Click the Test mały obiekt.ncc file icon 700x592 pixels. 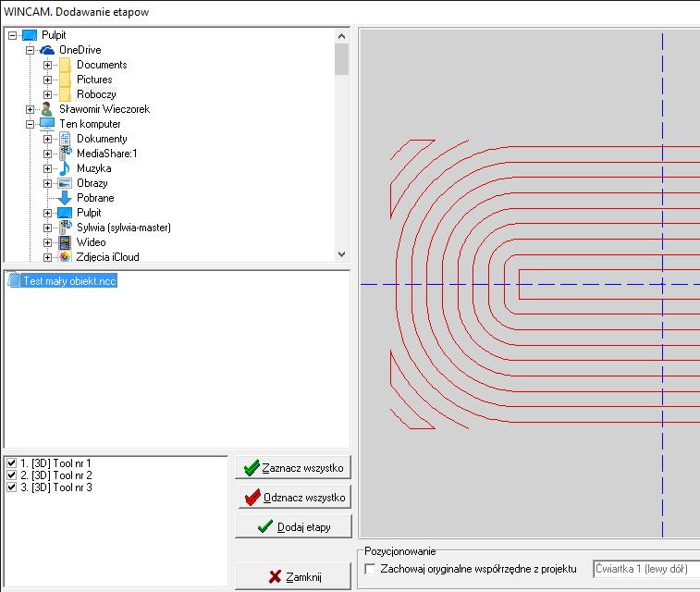[x=14, y=280]
